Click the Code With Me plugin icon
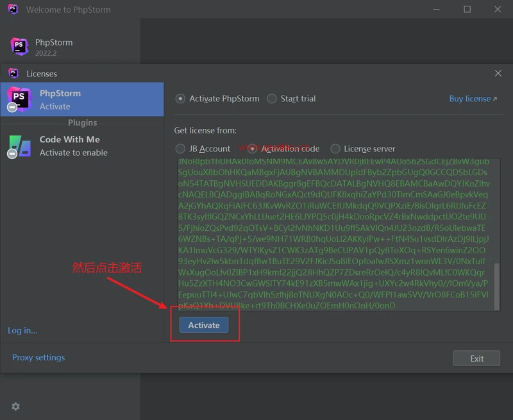Screen dimensions: 513x420 [x=19, y=146]
